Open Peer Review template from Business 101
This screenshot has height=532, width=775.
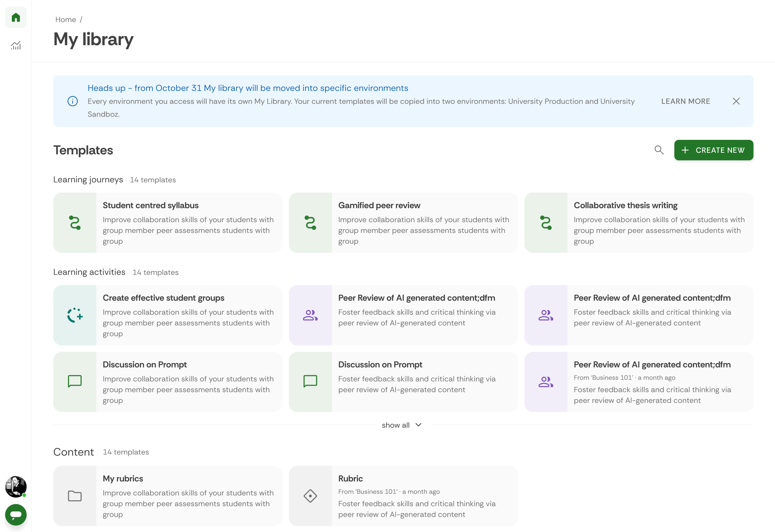(652, 365)
